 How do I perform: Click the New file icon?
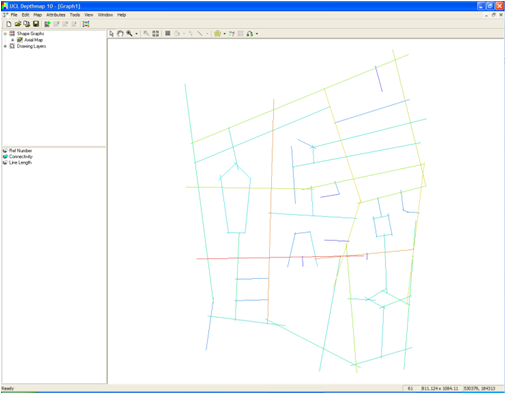click(9, 24)
